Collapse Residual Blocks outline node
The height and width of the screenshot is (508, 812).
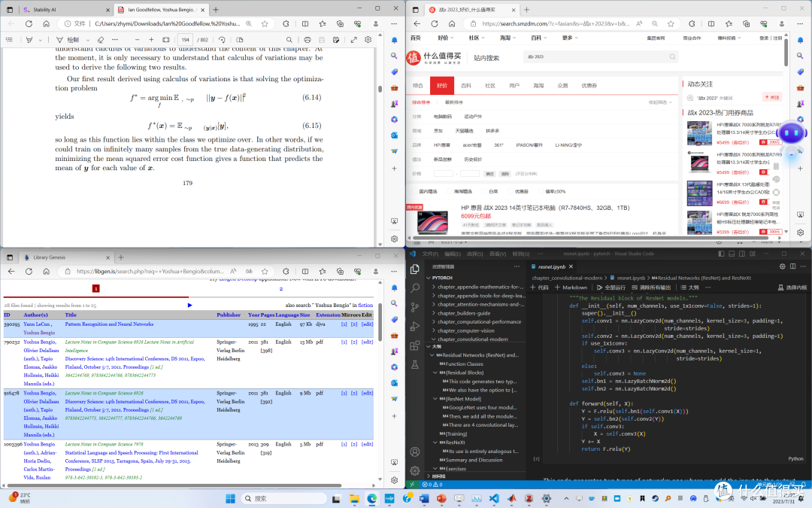pos(435,373)
